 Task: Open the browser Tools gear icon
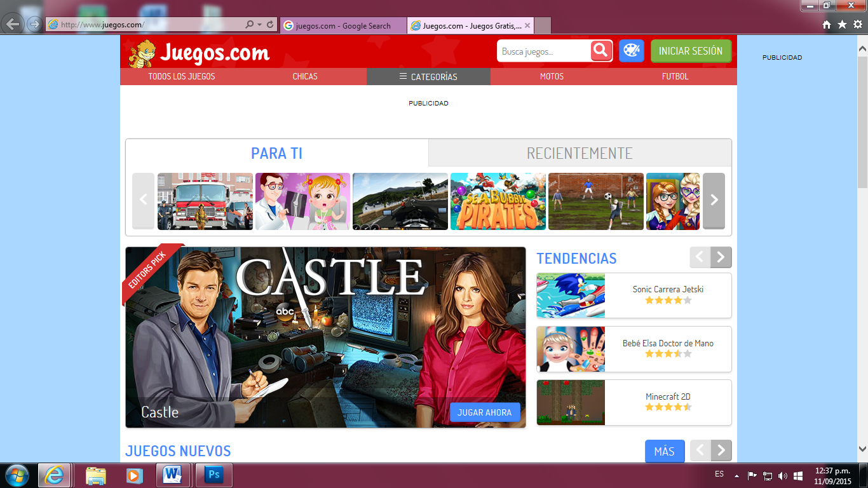[857, 25]
